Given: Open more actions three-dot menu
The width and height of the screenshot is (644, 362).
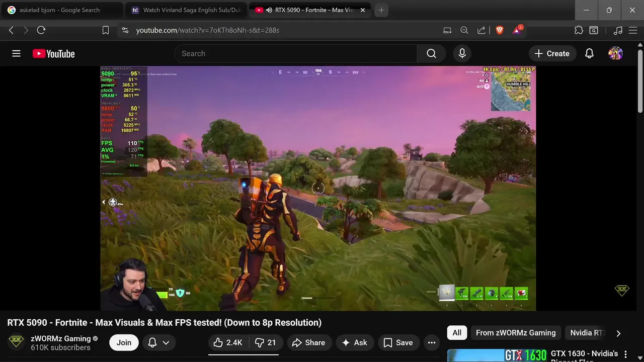Looking at the screenshot, I should (x=431, y=342).
